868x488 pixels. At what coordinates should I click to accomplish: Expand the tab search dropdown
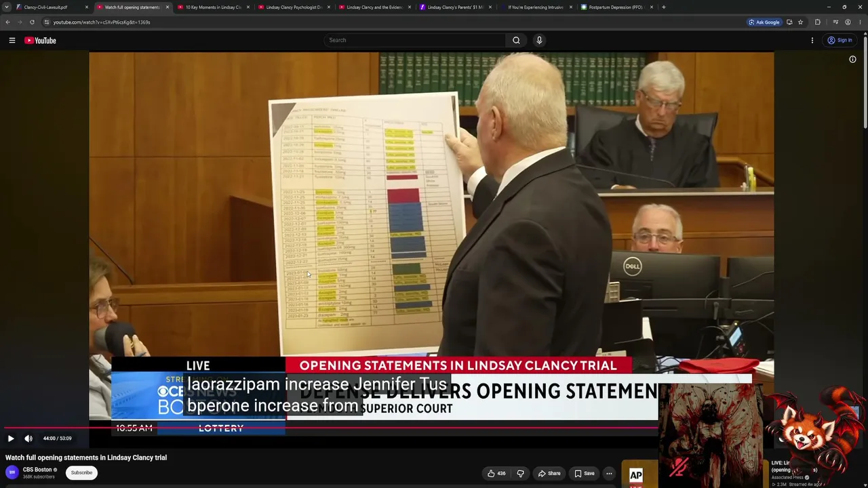click(x=7, y=7)
